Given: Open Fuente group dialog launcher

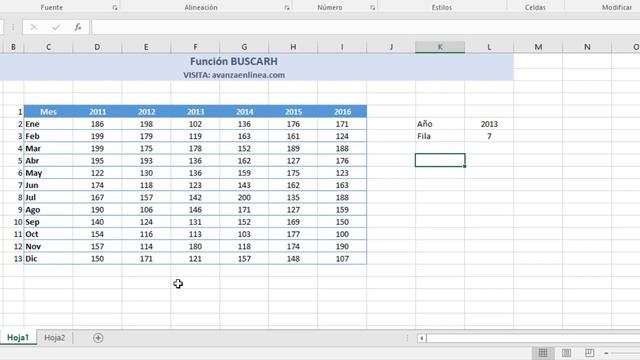Looking at the screenshot, I should point(115,8).
